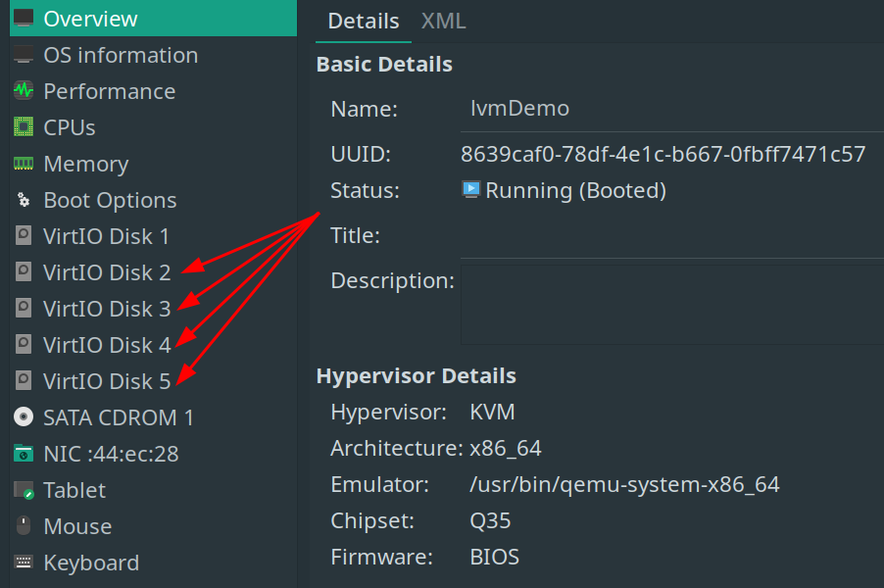Viewport: 884px width, 588px height.
Task: Select VirtIO Disk 5 in sidebar
Action: (x=106, y=381)
